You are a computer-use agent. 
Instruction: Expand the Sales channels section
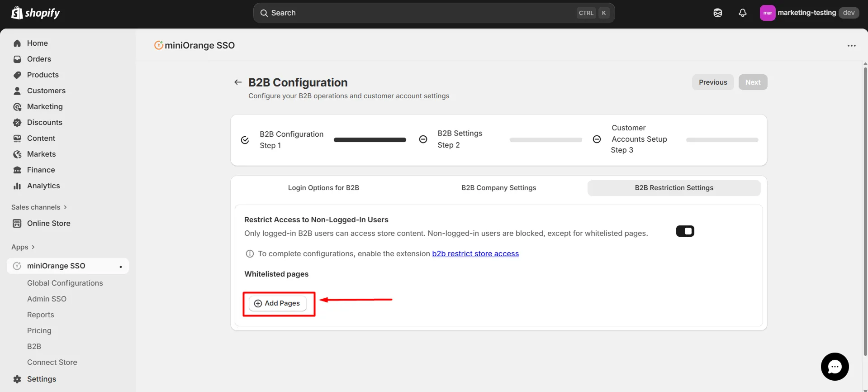tap(39, 207)
